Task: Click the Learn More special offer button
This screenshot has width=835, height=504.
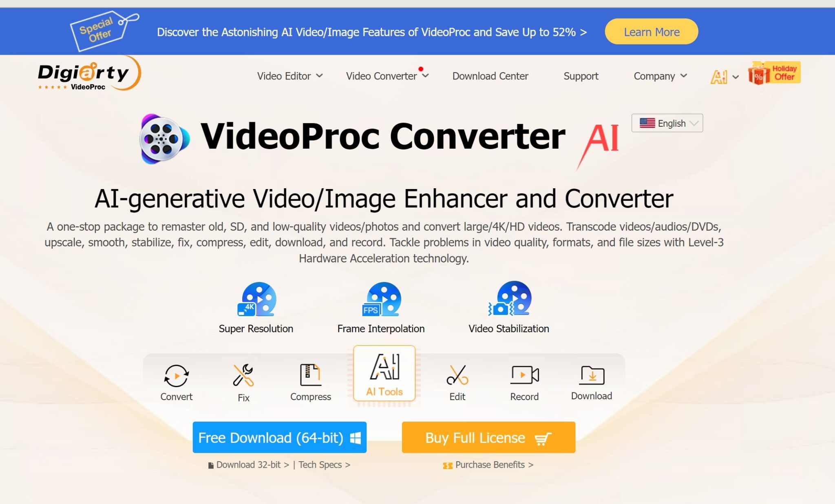Action: pyautogui.click(x=651, y=32)
